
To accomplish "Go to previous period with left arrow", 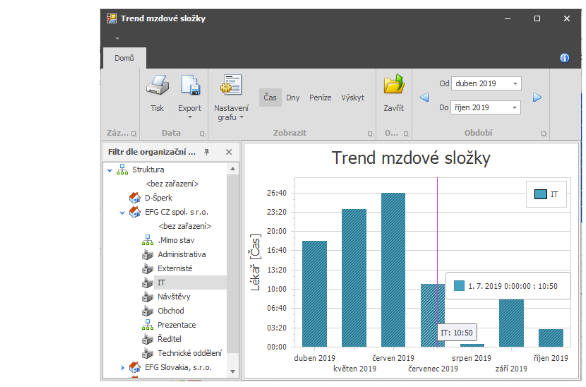I will [x=424, y=97].
